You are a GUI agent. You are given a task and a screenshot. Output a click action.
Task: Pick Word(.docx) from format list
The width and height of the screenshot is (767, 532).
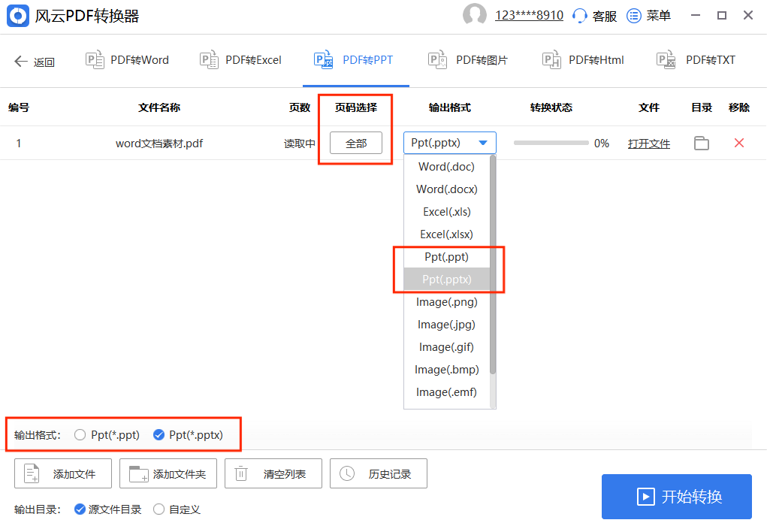coord(446,189)
